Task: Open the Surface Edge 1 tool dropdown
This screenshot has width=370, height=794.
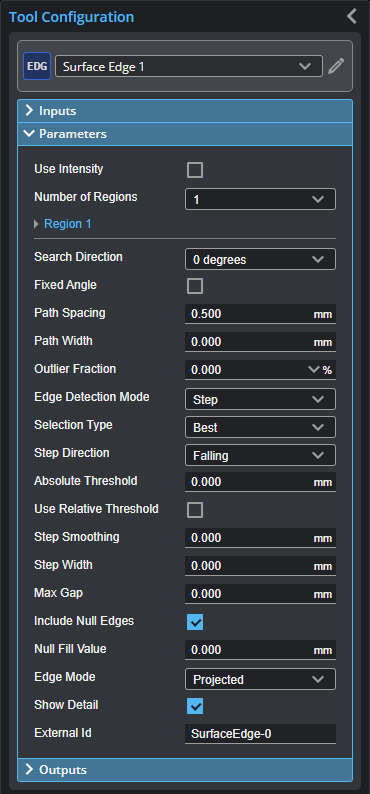Action: pos(189,66)
